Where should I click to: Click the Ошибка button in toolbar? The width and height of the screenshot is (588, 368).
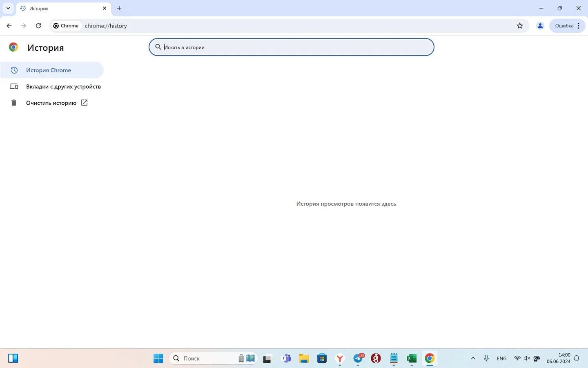pos(564,26)
